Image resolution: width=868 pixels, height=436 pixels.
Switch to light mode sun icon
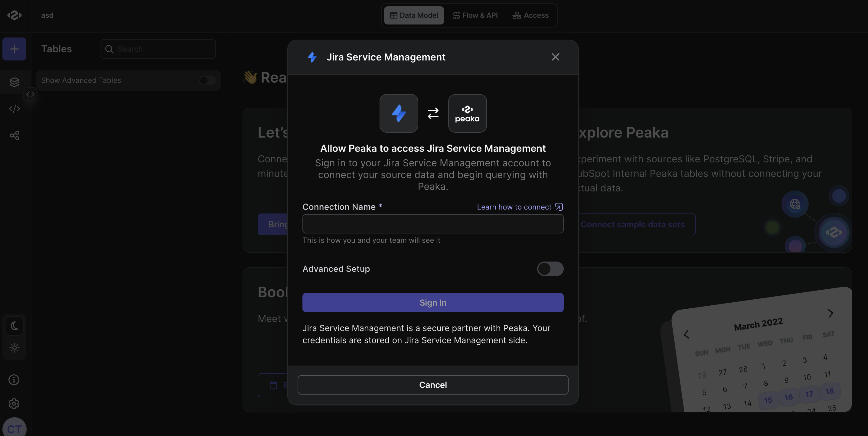coord(14,347)
